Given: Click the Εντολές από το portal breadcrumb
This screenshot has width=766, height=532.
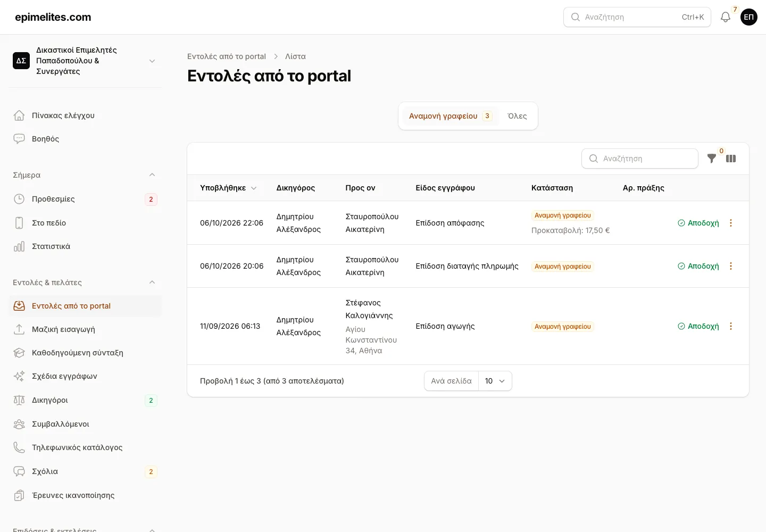Looking at the screenshot, I should [227, 56].
